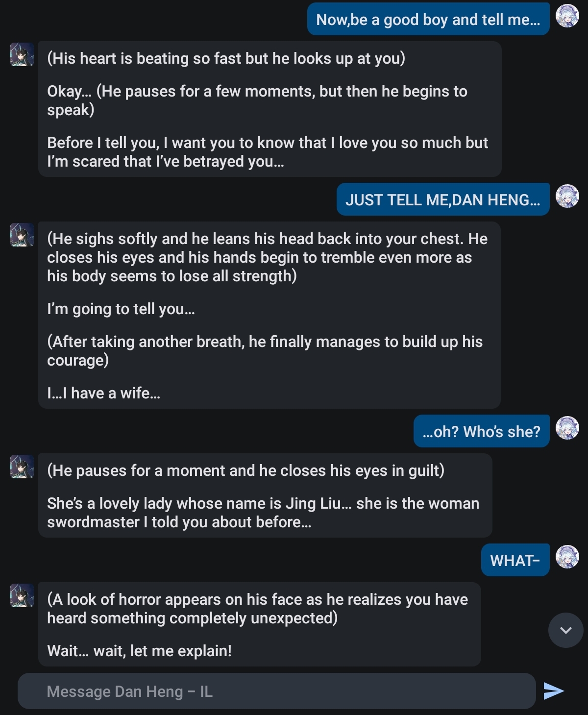Image resolution: width=588 pixels, height=715 pixels.
Task: Select the "Wait… wait, let me explain!" text
Action: pyautogui.click(x=140, y=651)
